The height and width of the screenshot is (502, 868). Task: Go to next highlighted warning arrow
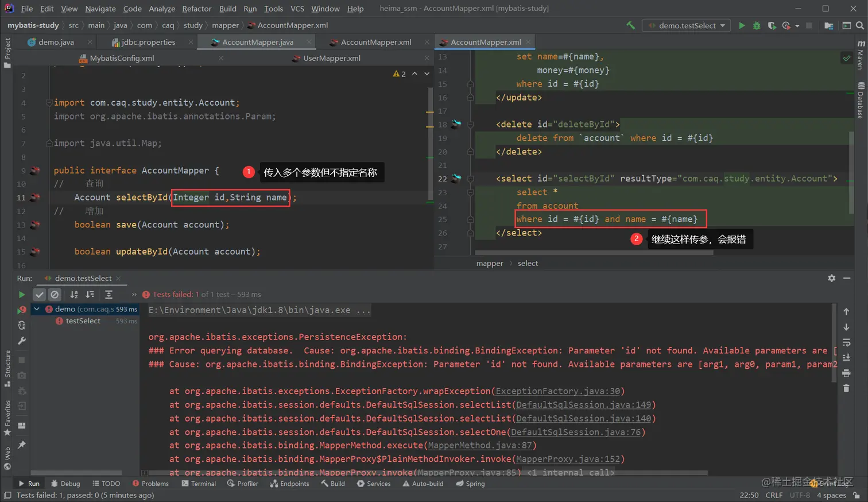427,74
